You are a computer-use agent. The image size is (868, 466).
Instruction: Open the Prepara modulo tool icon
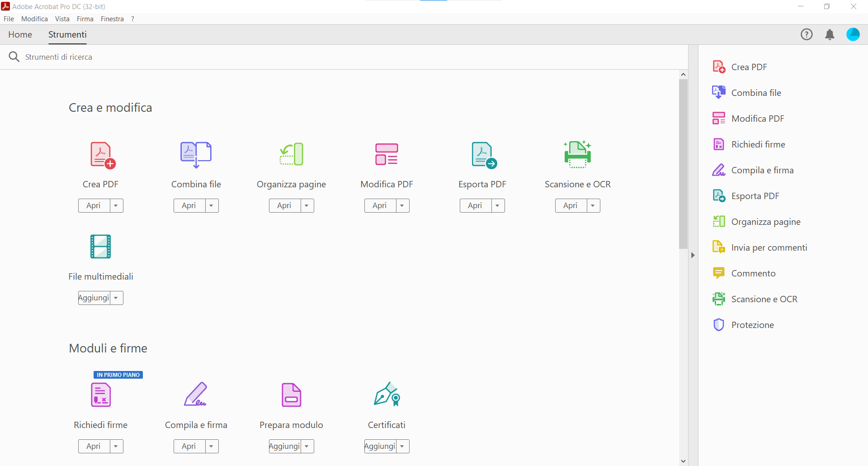[291, 395]
